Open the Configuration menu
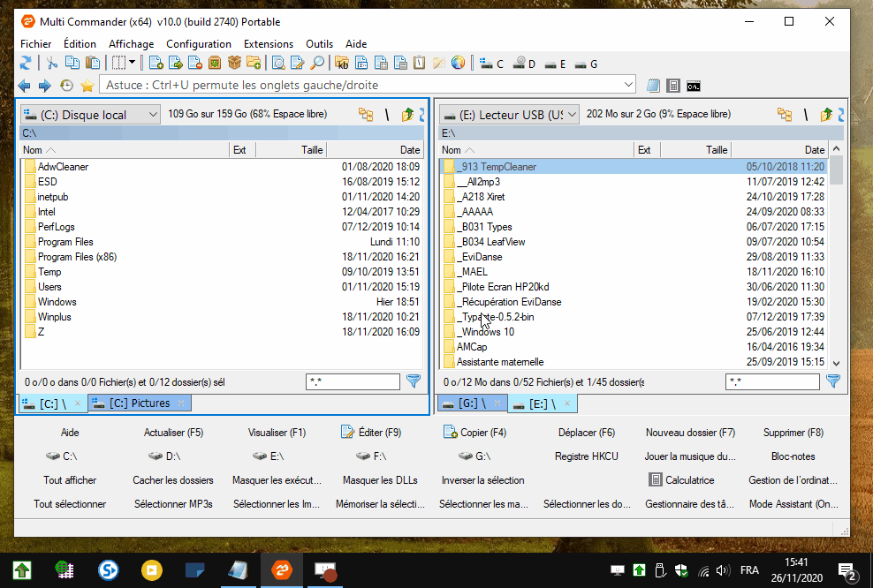The height and width of the screenshot is (588, 873). [x=198, y=44]
